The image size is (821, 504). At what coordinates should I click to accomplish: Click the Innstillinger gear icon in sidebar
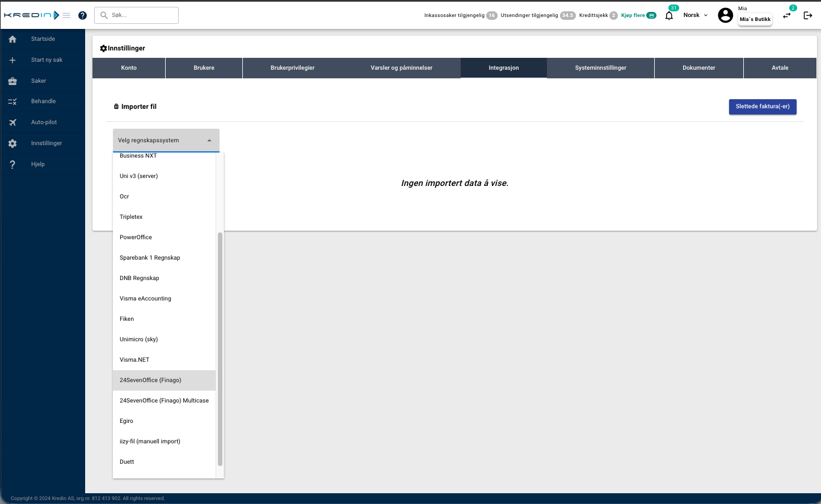click(12, 143)
